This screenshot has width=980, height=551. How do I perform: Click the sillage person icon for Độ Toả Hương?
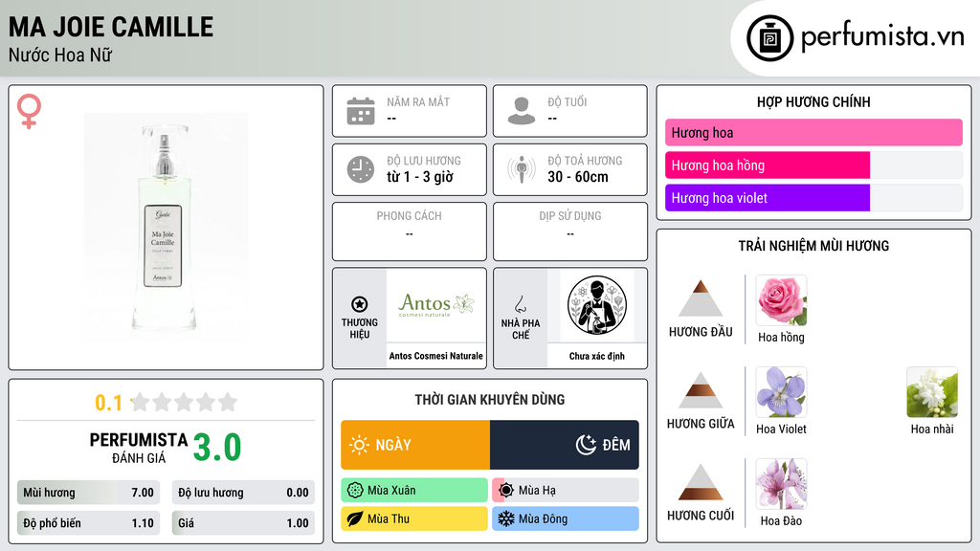(x=522, y=169)
